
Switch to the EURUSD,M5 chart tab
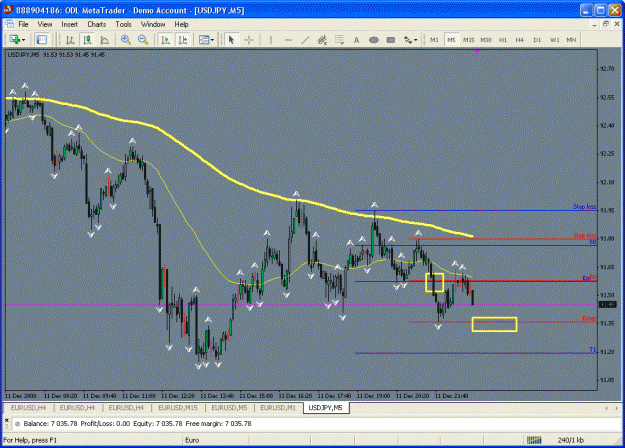[229, 408]
